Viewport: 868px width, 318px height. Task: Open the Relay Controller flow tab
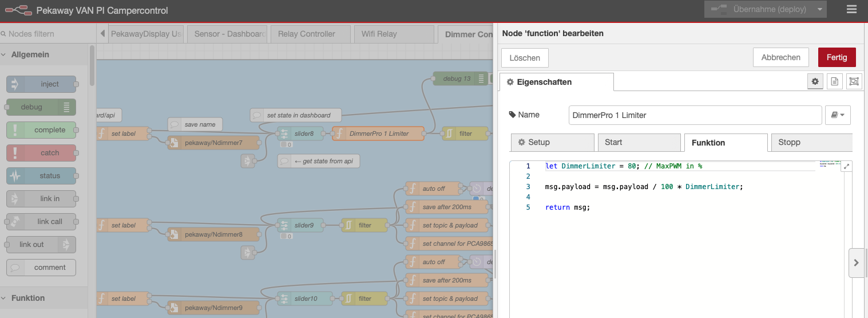coord(306,34)
